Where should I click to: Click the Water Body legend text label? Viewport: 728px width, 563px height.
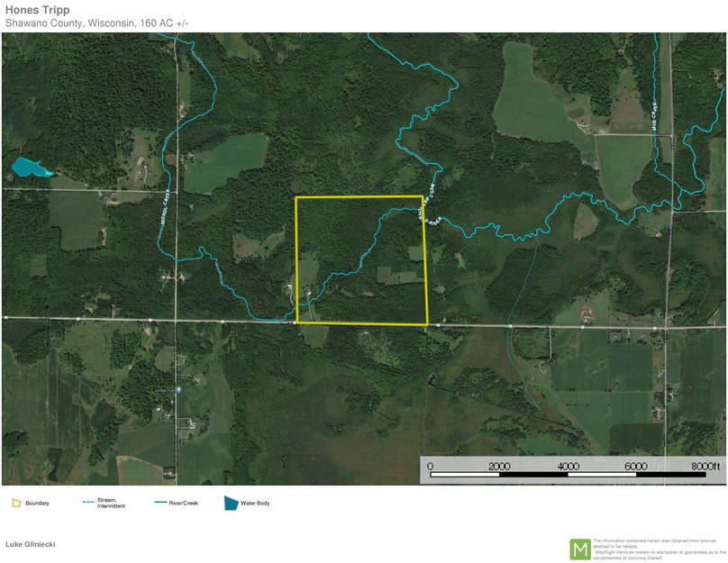coord(255,503)
